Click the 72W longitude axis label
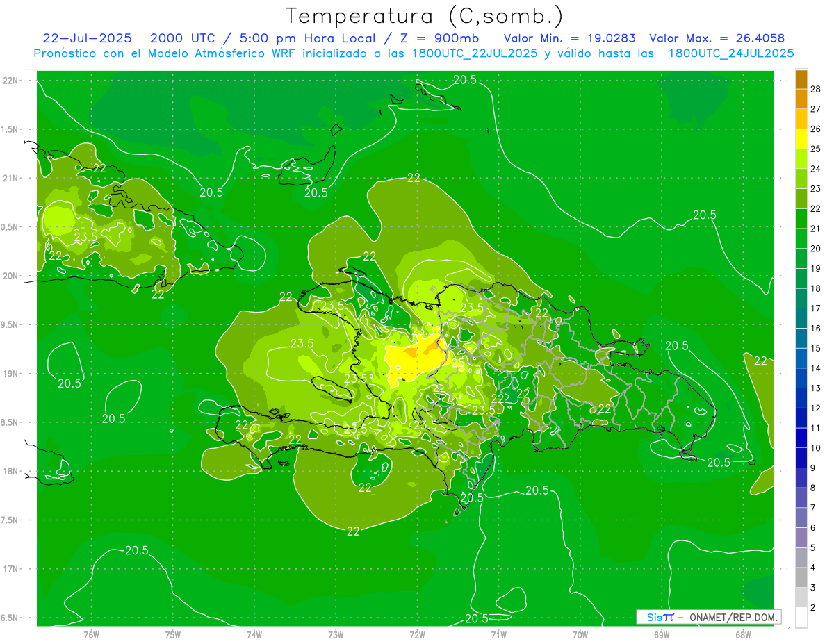 [x=417, y=634]
